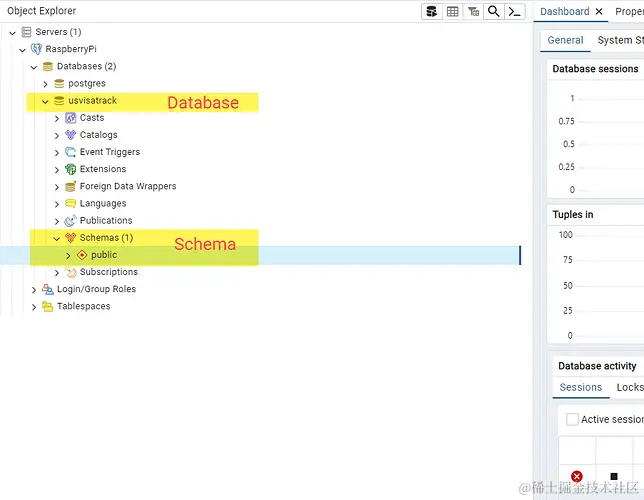The height and width of the screenshot is (500, 644).
Task: Expand the Subscriptions node
Action: coord(57,273)
